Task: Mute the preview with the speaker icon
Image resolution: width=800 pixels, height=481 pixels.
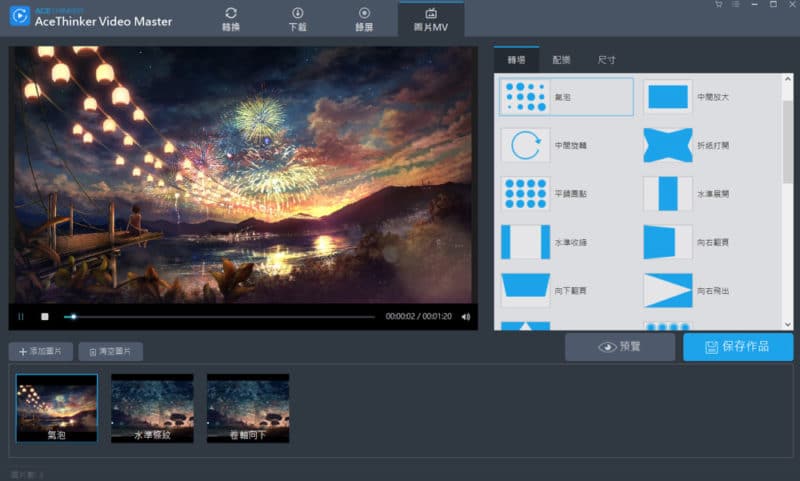Action: tap(466, 317)
